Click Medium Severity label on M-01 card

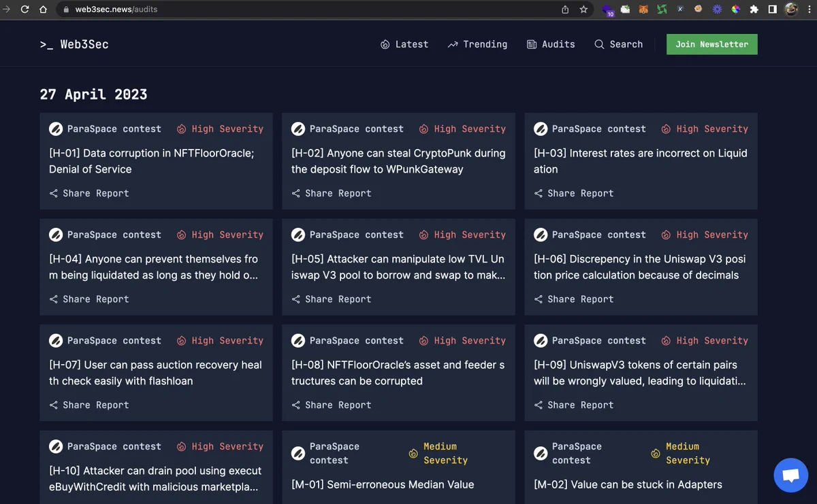pyautogui.click(x=446, y=453)
